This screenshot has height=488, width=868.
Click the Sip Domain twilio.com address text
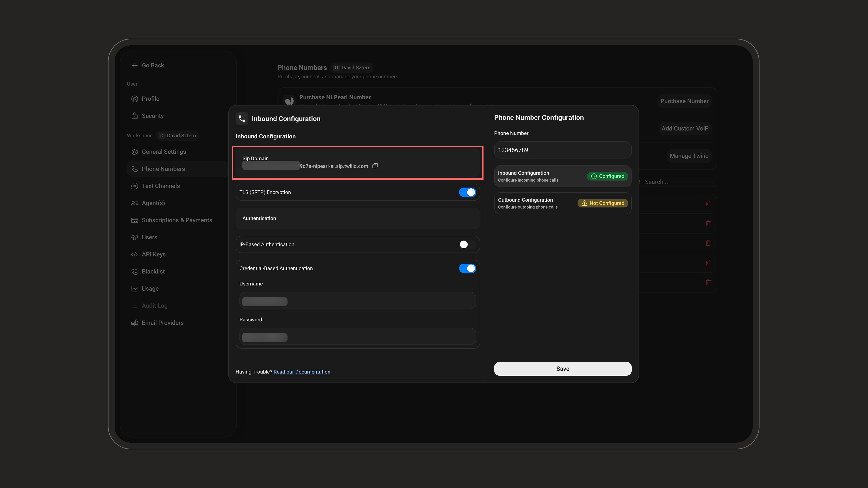[x=334, y=166]
